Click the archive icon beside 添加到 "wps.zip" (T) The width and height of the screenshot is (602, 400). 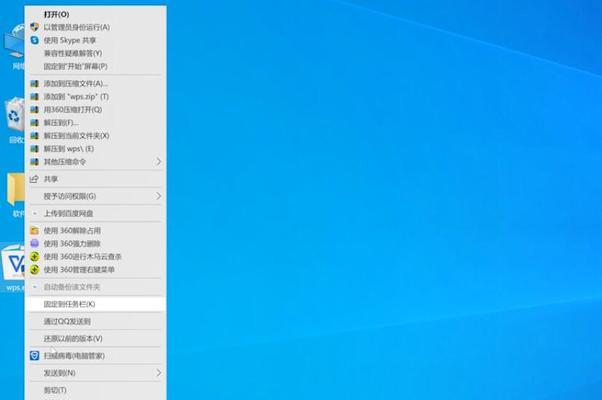(35, 96)
